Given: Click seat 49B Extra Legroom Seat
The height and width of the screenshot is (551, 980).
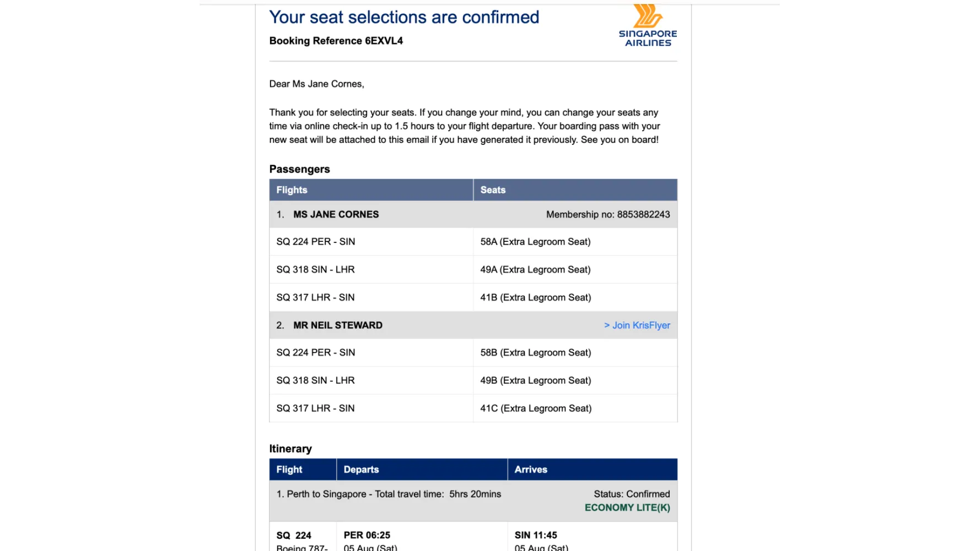Looking at the screenshot, I should 535,381.
